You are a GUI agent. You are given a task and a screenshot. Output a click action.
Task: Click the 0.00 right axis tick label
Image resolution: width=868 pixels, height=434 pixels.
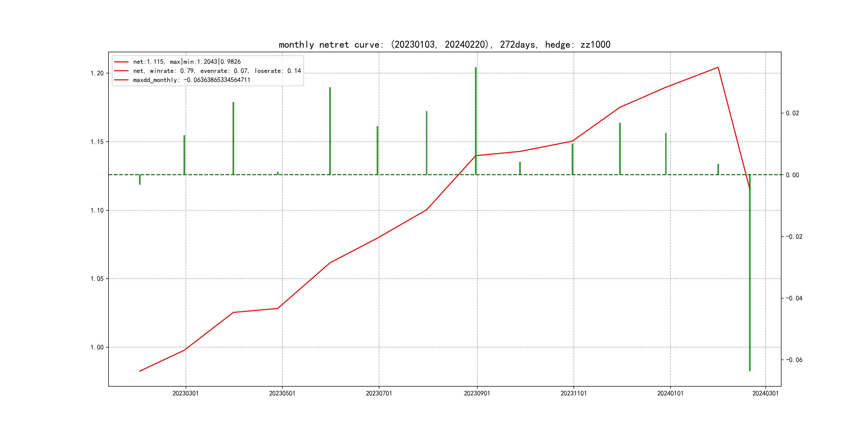pyautogui.click(x=792, y=175)
